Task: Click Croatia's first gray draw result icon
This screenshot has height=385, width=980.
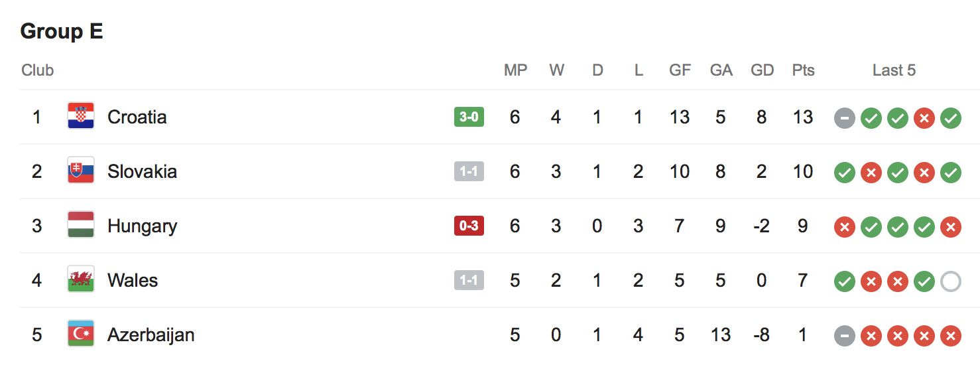Action: coord(844,119)
